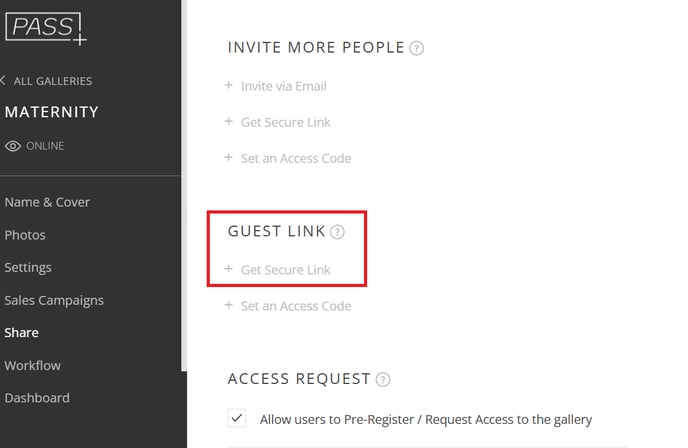Click the sidebar vertical scrollbar

pyautogui.click(x=184, y=185)
